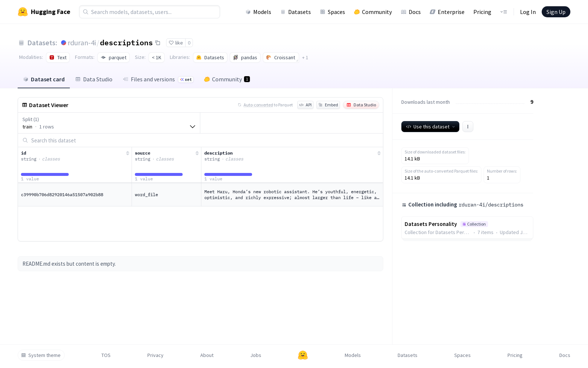Expand the Use this dataset dropdown
The image size is (588, 368).
coord(430,127)
